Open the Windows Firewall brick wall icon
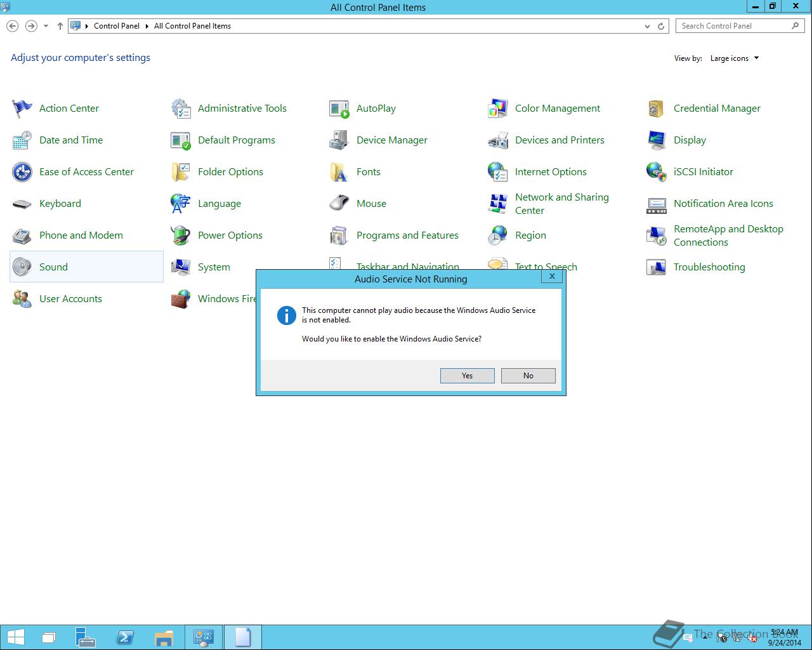The image size is (812, 650). coord(181,299)
